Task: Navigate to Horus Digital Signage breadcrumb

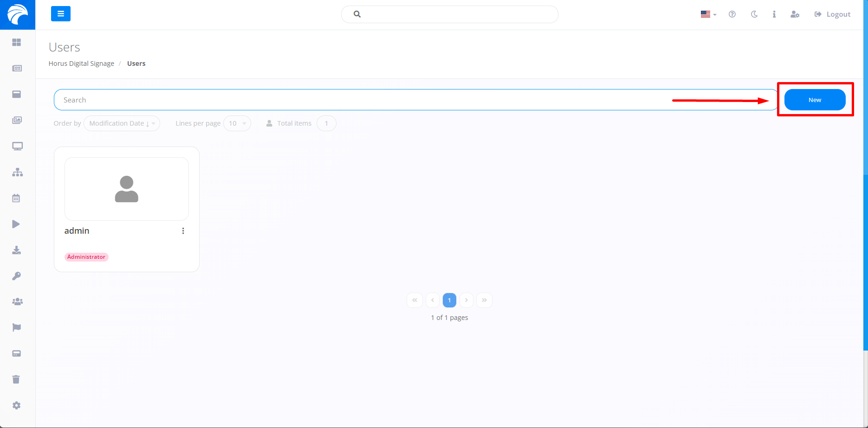Action: coord(81,63)
